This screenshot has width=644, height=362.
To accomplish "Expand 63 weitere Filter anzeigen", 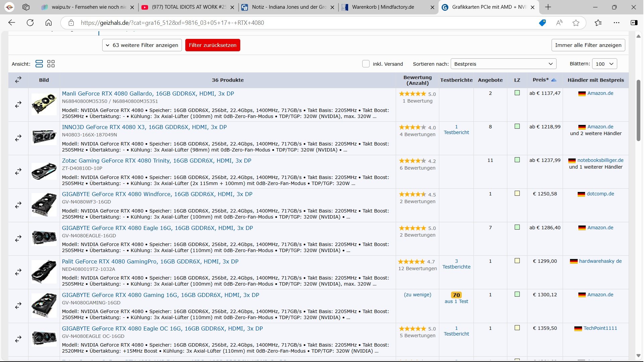I will [x=142, y=45].
